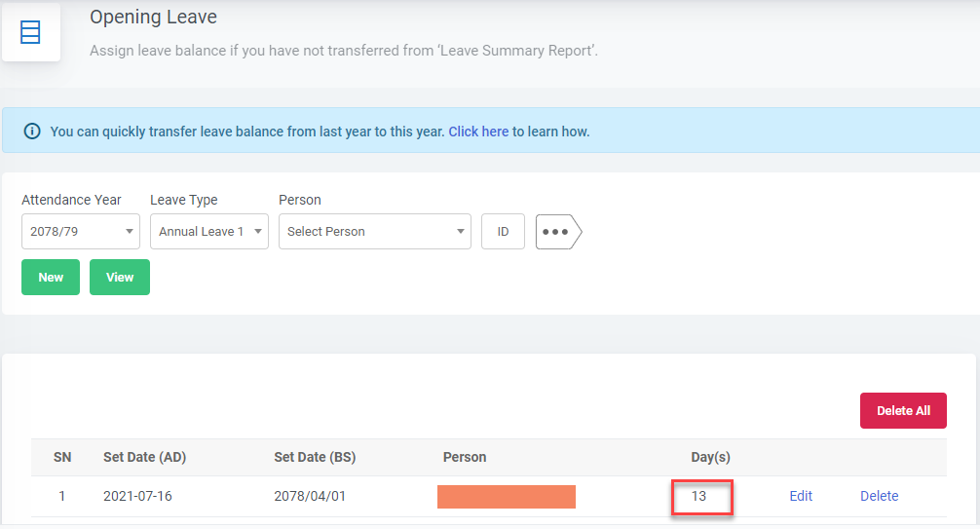Edit the first leave record
Image resolution: width=980 pixels, height=529 pixels.
(x=801, y=496)
